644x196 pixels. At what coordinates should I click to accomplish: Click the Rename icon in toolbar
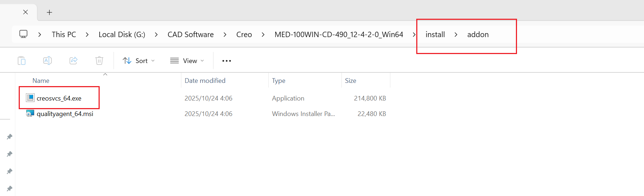pyautogui.click(x=47, y=61)
